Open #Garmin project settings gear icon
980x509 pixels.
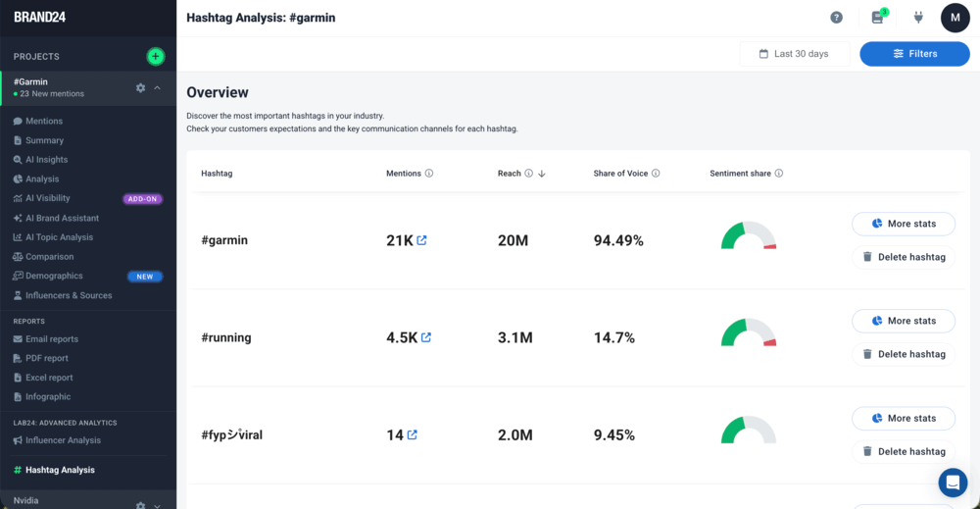(x=140, y=87)
